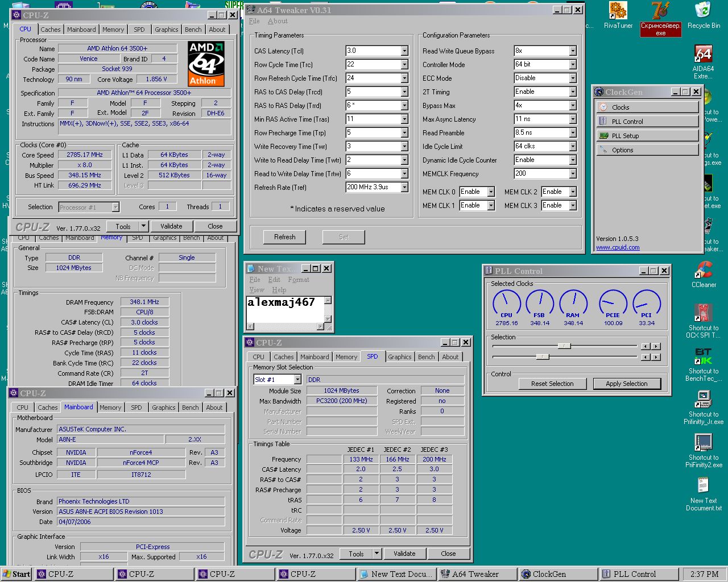Expand the 2T Timing dropdown

point(573,92)
